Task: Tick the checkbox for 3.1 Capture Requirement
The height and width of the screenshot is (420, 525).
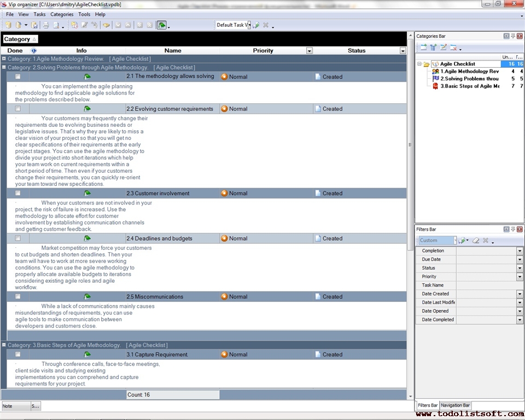Action: click(18, 354)
